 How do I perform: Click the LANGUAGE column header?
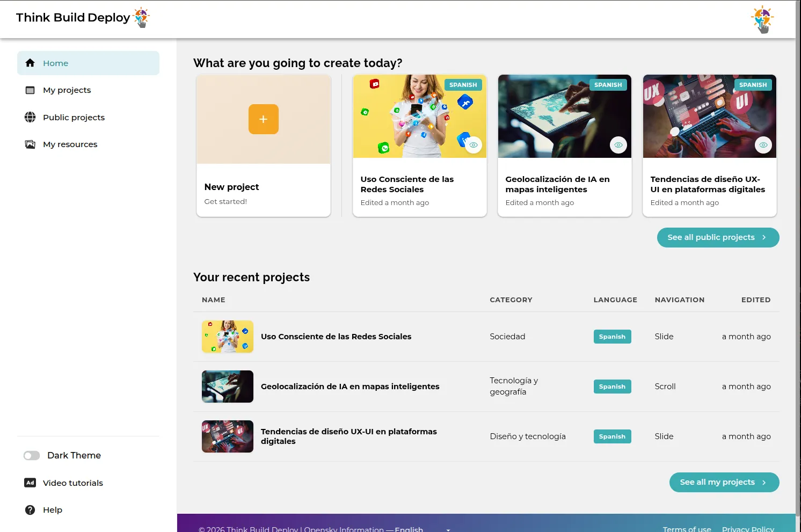point(615,300)
